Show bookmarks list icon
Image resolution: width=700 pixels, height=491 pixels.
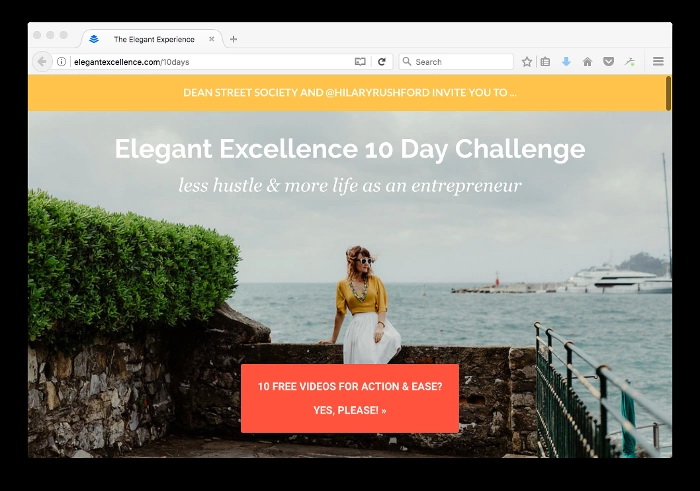(x=545, y=62)
